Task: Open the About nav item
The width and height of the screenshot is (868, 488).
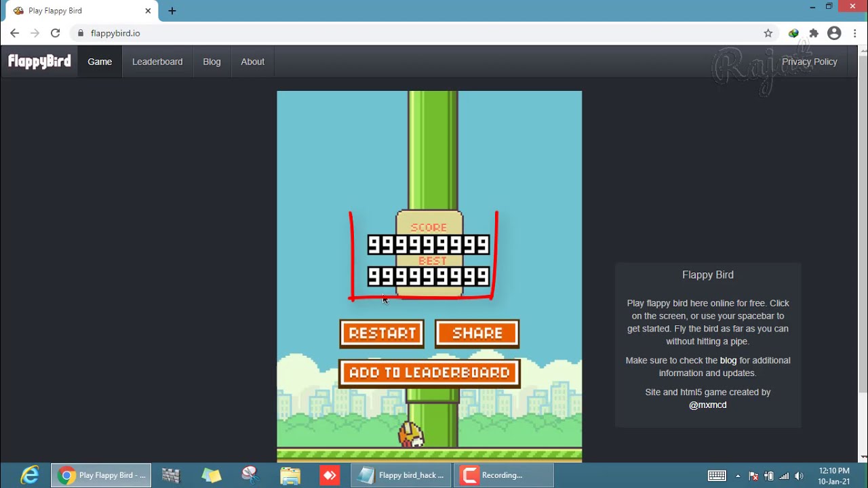Action: 252,62
